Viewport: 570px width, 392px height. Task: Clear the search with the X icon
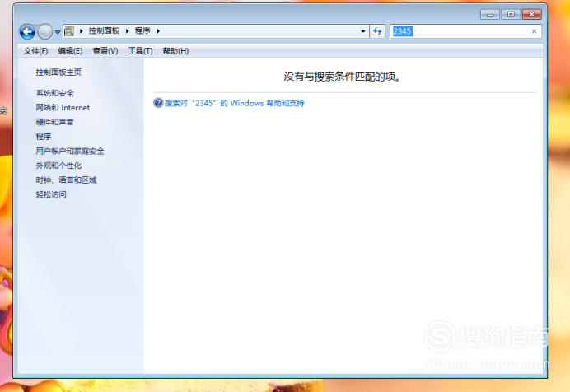click(x=534, y=31)
